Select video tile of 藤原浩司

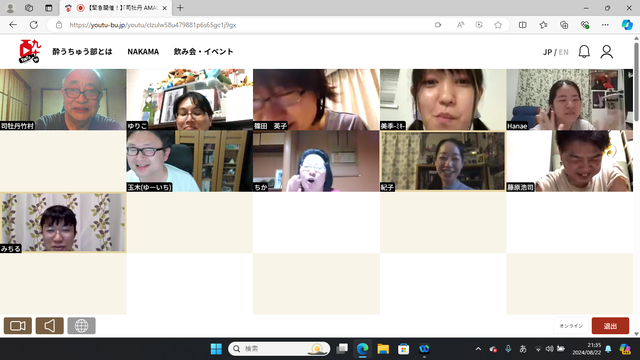click(569, 161)
